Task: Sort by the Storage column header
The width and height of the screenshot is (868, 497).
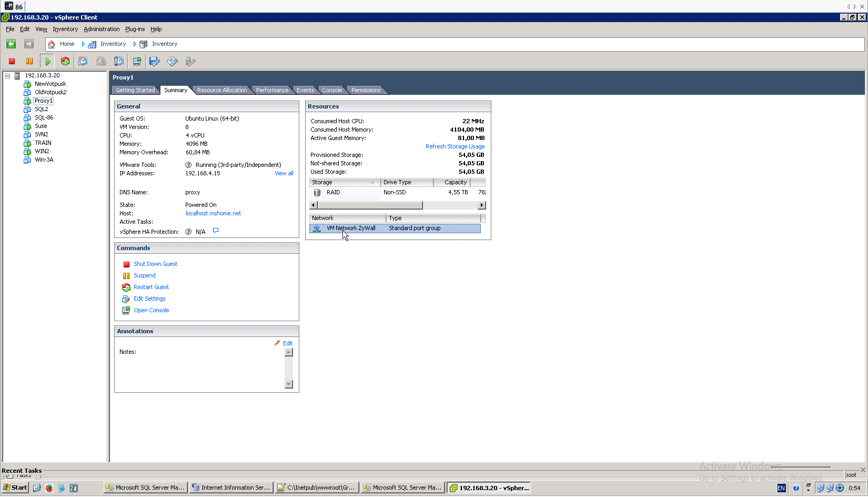Action: click(345, 183)
